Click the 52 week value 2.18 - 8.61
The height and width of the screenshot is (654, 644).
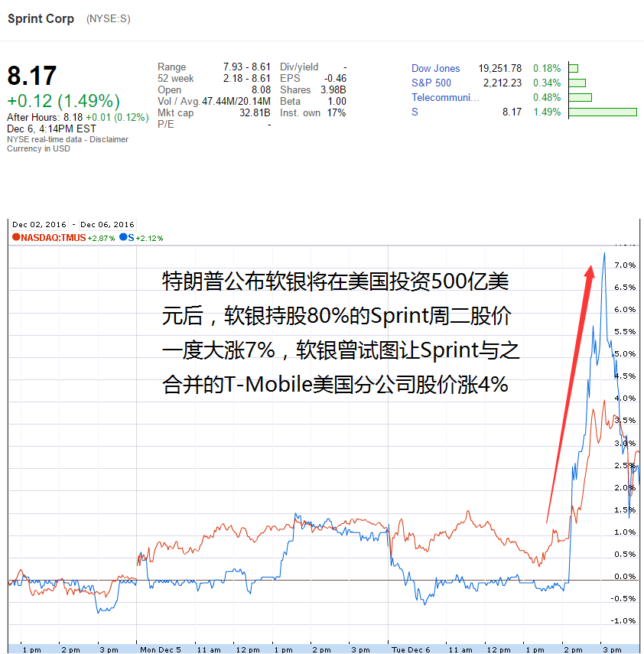(x=246, y=79)
